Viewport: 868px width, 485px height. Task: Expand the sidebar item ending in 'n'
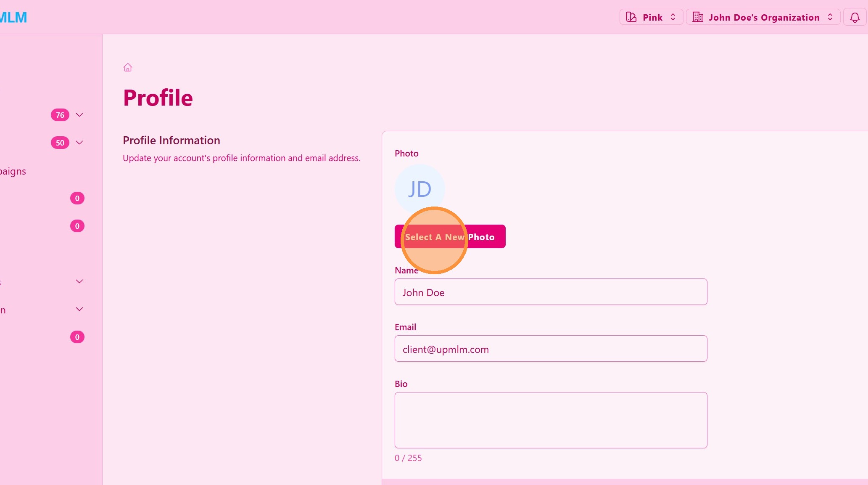tap(79, 309)
